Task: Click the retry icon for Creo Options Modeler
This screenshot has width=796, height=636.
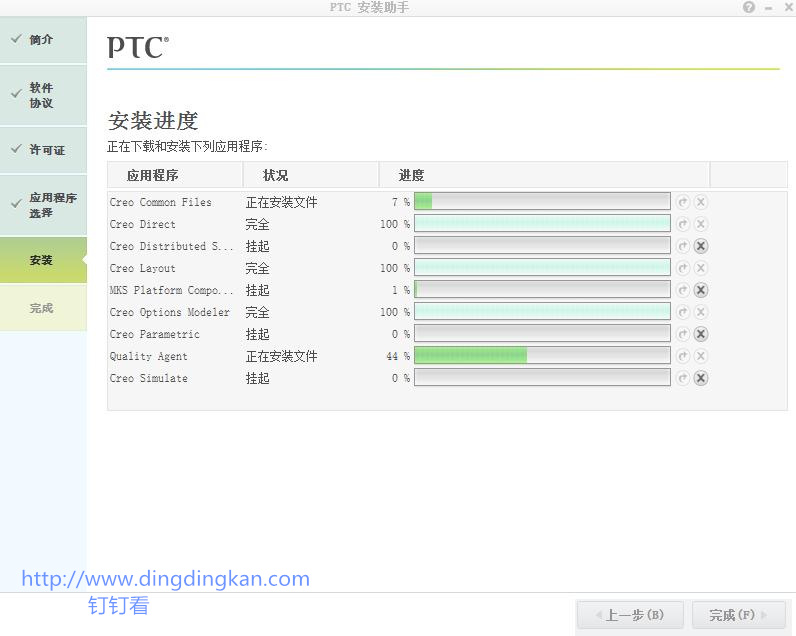Action: pos(683,312)
